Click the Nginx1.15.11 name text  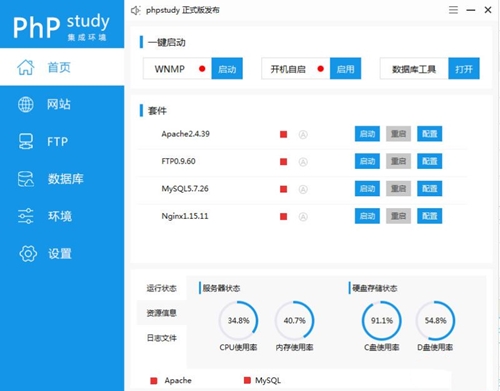(185, 216)
